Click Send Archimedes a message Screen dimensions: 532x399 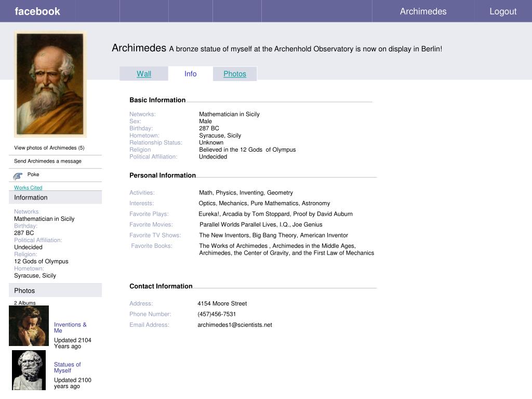pyautogui.click(x=47, y=161)
